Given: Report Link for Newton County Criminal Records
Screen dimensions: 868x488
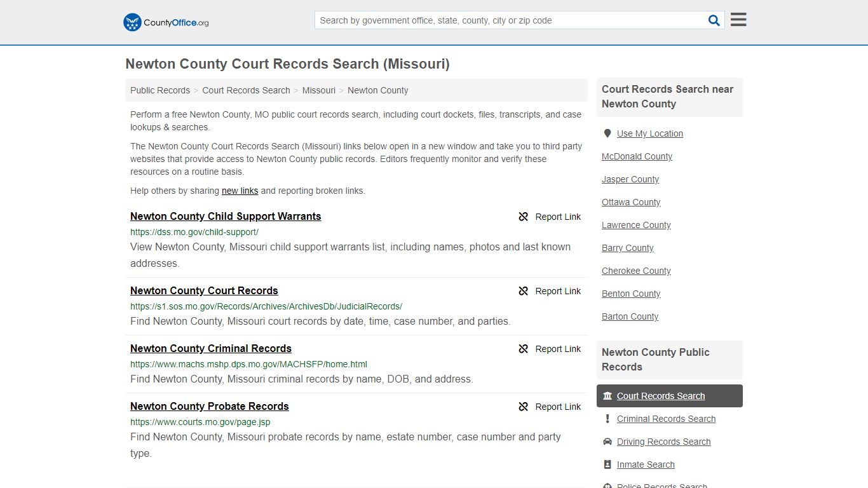Looking at the screenshot, I should point(550,349).
